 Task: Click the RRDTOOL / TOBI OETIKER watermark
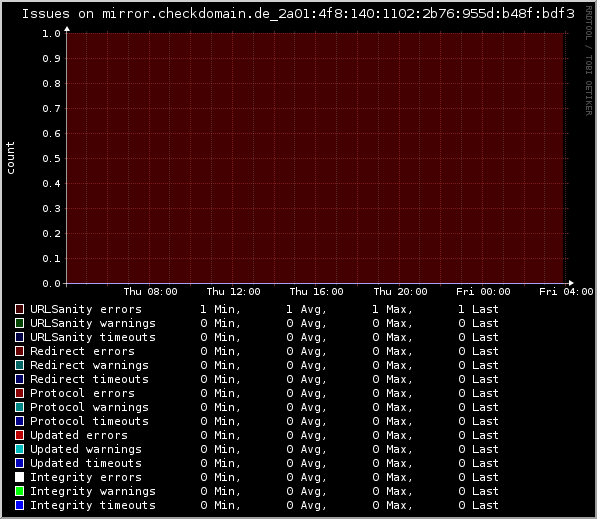pos(589,61)
